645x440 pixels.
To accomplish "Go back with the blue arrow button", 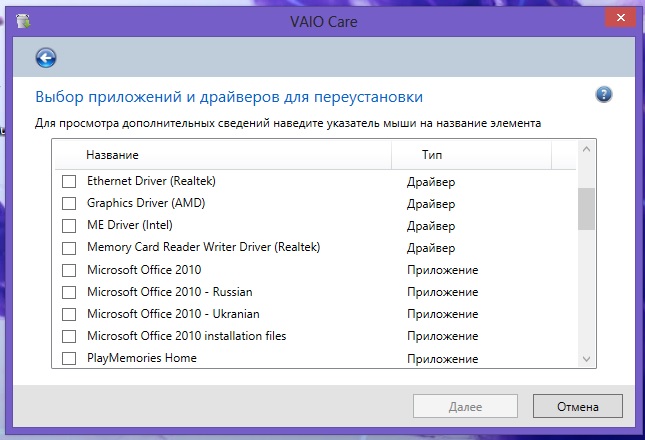I will (46, 58).
